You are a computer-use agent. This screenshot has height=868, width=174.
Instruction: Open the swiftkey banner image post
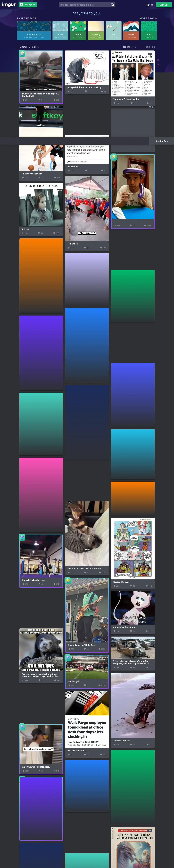tap(41, 122)
